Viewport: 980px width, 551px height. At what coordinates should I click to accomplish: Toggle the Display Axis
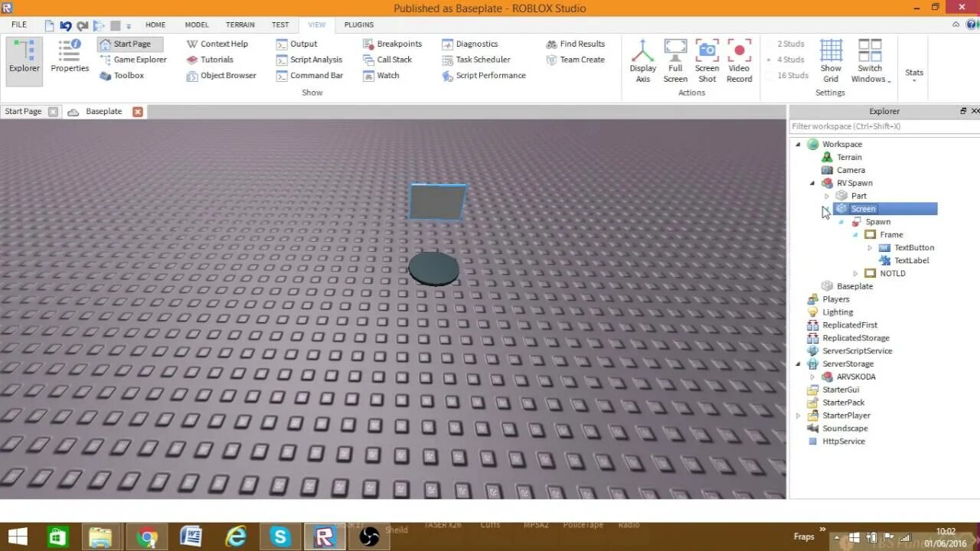coord(643,61)
